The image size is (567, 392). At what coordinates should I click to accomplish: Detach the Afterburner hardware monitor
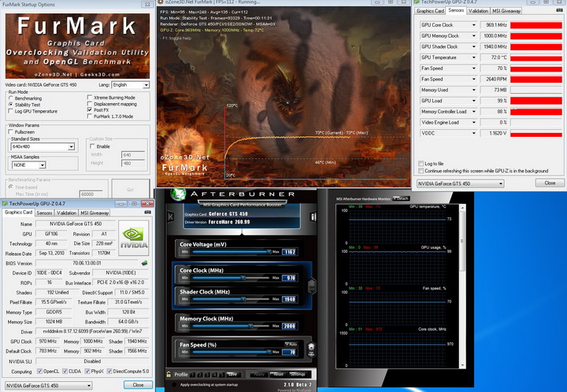[x=401, y=198]
